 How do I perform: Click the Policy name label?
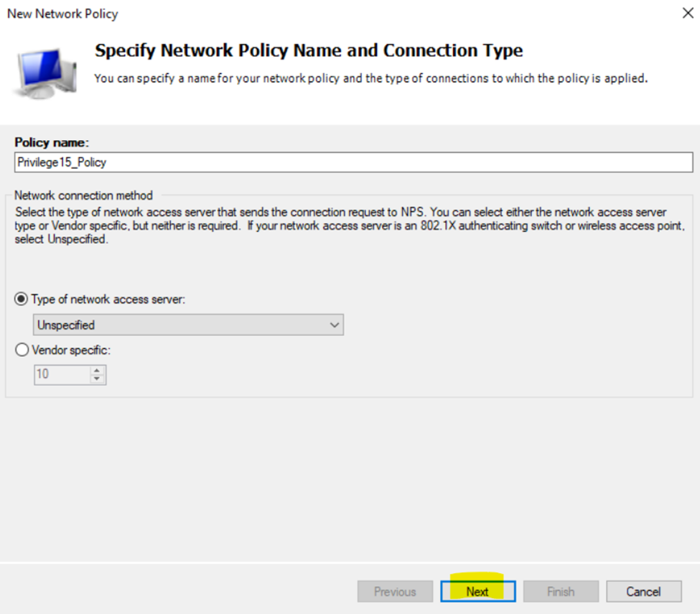point(52,142)
